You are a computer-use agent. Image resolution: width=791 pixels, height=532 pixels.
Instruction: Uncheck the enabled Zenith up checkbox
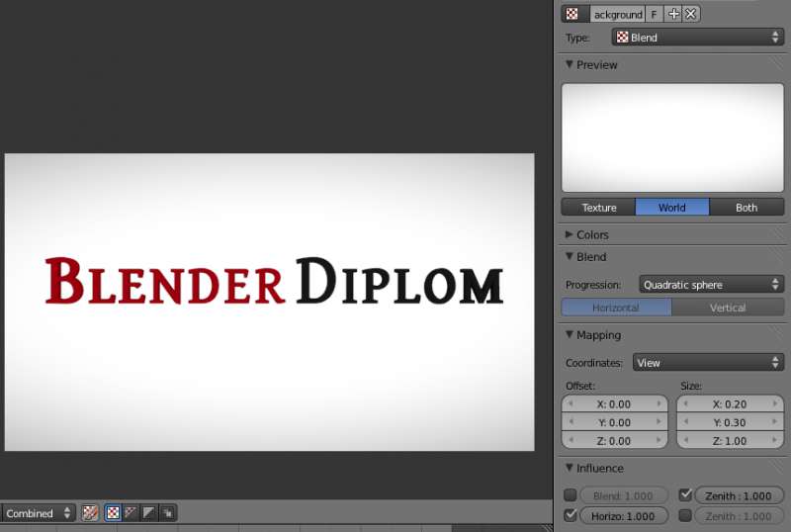pyautogui.click(x=685, y=495)
